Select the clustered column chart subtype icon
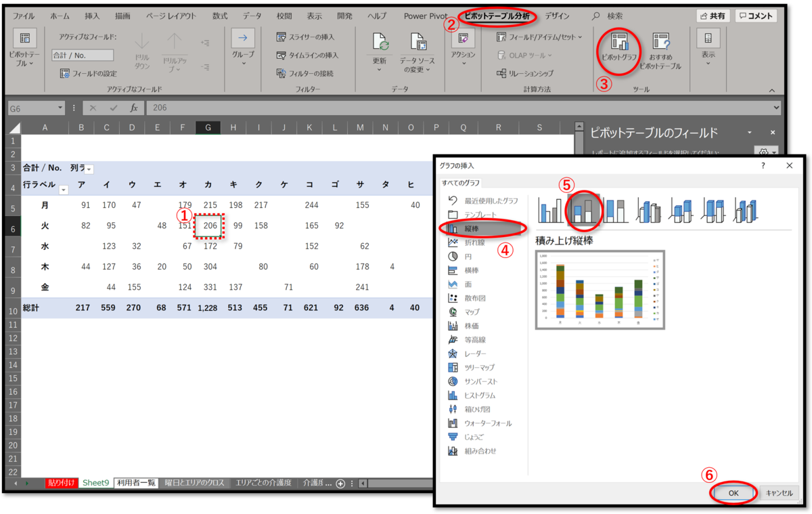 551,210
